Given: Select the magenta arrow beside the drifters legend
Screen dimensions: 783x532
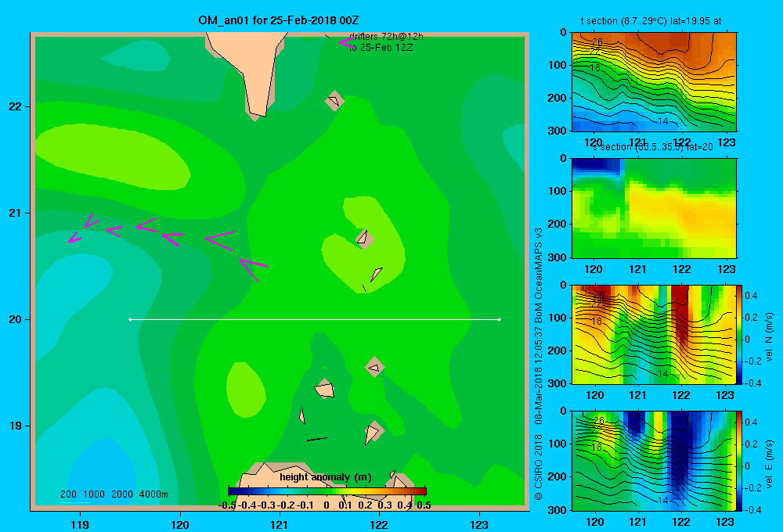Looking at the screenshot, I should (346, 43).
